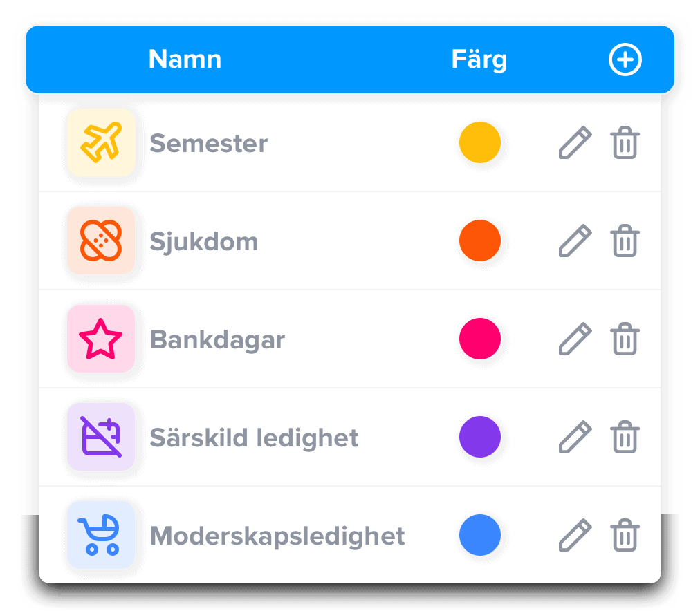
Task: Pick the purple Särskild ledighet color
Action: coord(480,437)
